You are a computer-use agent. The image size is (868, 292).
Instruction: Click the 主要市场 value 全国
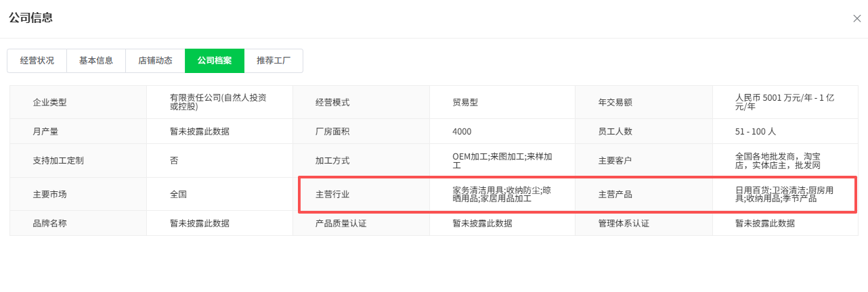178,194
